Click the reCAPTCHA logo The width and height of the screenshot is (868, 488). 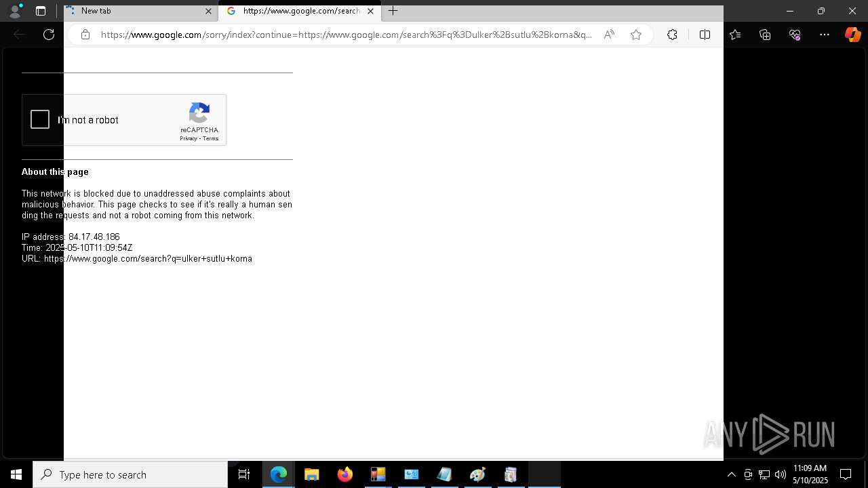point(199,113)
